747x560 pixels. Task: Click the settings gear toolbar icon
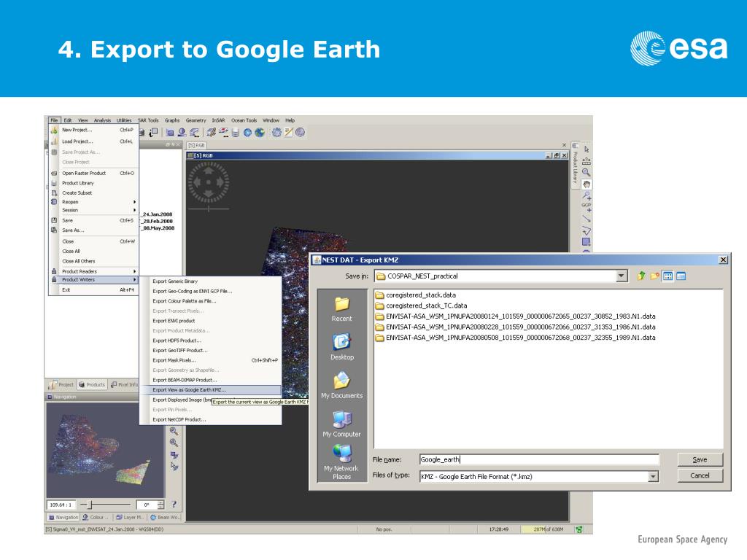tap(276, 133)
